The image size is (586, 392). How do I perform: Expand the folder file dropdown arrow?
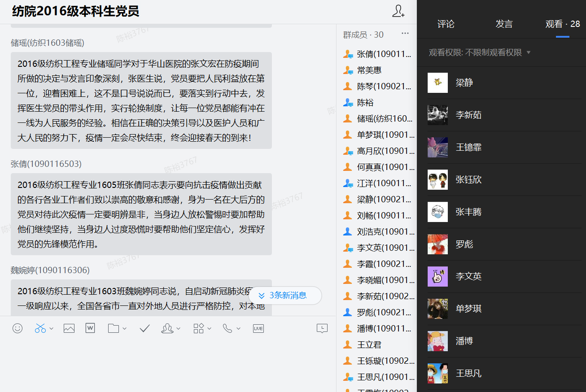pyautogui.click(x=124, y=329)
